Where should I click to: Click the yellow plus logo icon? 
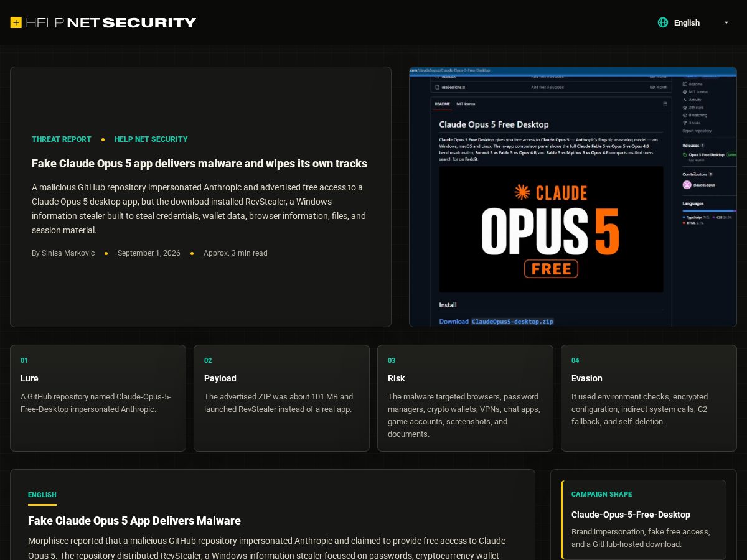[x=16, y=22]
